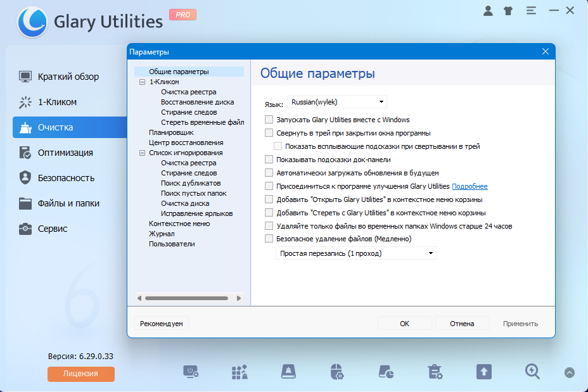This screenshot has height=392, width=588.
Task: Select Очистка диска tree item
Action: [x=185, y=203]
